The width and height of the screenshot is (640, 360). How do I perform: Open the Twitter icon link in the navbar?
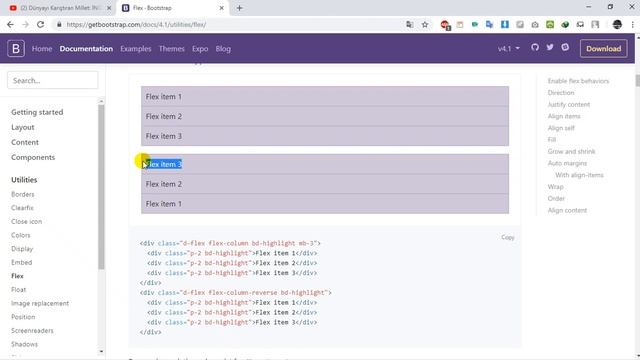pos(550,47)
